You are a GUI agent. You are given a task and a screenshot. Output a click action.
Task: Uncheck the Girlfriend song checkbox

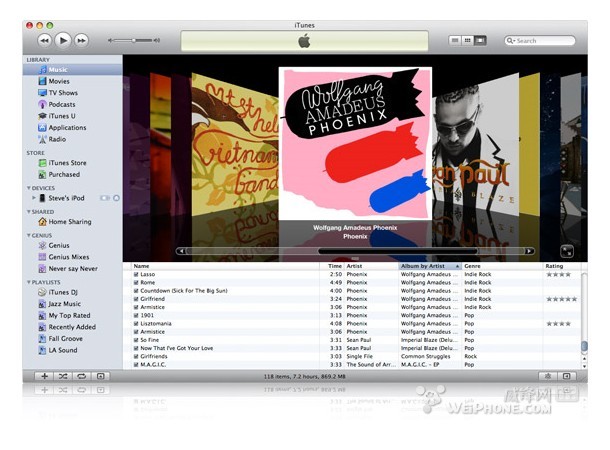136,299
